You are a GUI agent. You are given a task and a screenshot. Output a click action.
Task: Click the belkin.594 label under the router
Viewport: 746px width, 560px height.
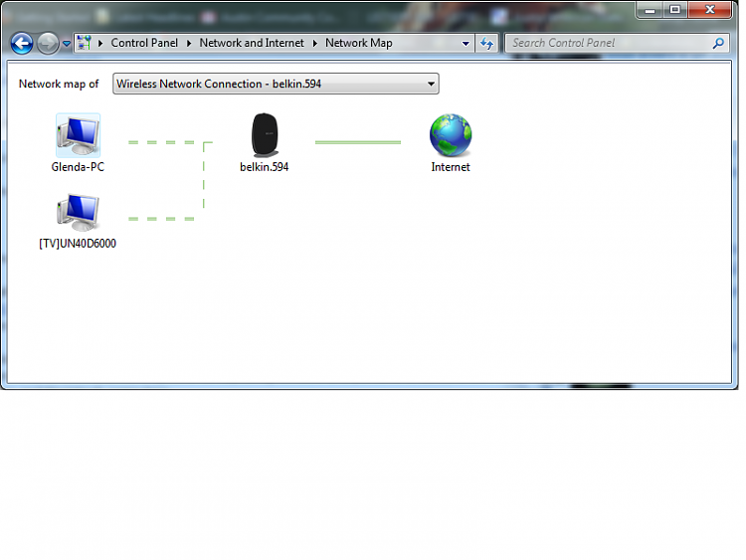click(264, 167)
